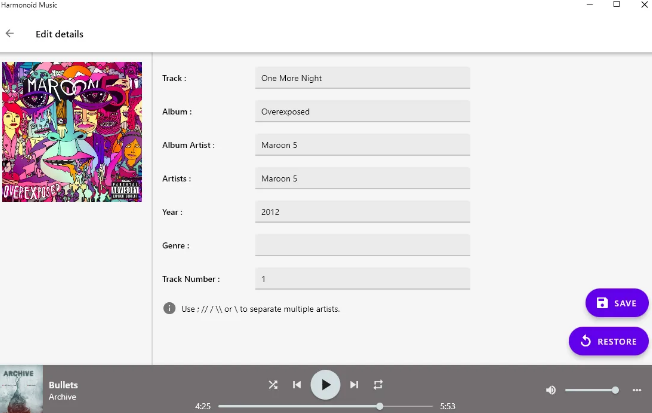
Task: Toggle repeat mode
Action: click(x=378, y=385)
